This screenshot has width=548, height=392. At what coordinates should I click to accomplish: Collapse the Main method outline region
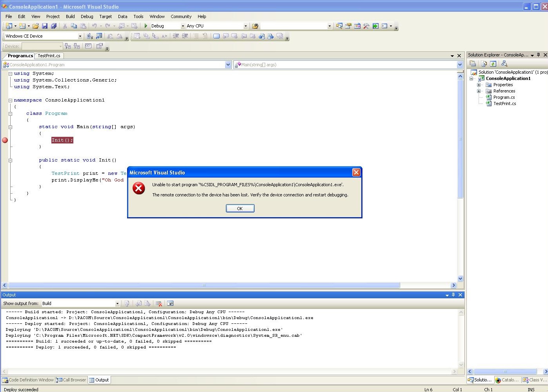click(10, 127)
